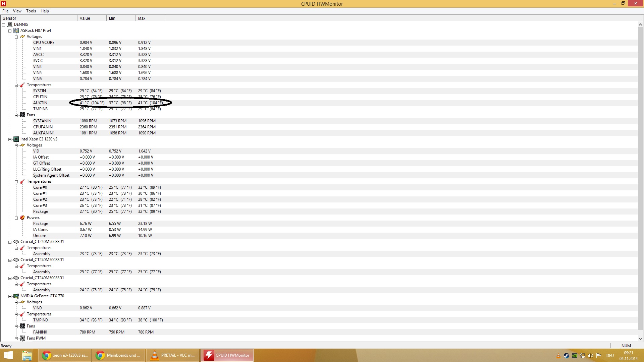Open the File menu
The width and height of the screenshot is (644, 362).
tap(5, 11)
